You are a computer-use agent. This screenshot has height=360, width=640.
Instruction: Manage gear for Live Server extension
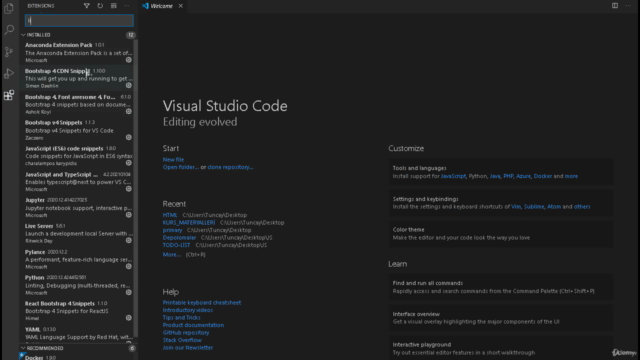click(x=129, y=241)
